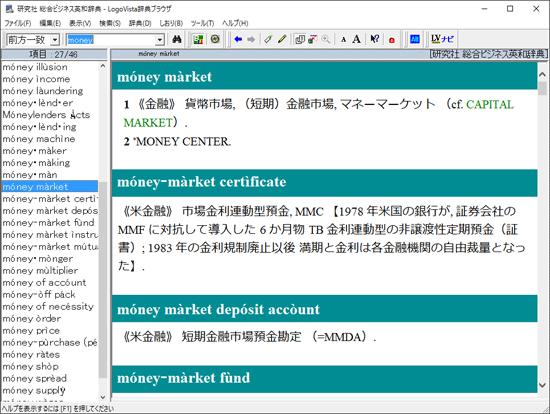Image resolution: width=550 pixels, height=414 pixels.
Task: Click the small A decrease font icon
Action: (344, 40)
